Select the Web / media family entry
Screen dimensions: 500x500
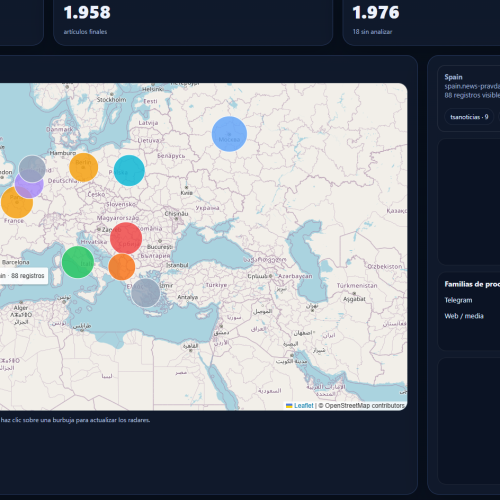coord(464,316)
